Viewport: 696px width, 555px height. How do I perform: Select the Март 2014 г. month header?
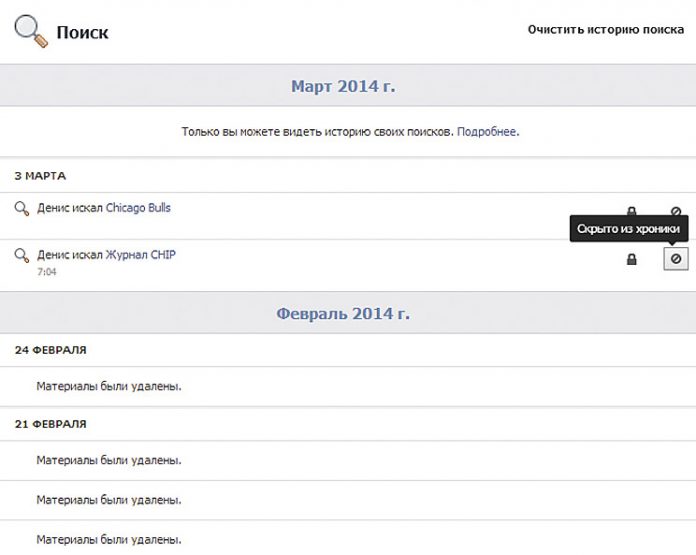343,86
